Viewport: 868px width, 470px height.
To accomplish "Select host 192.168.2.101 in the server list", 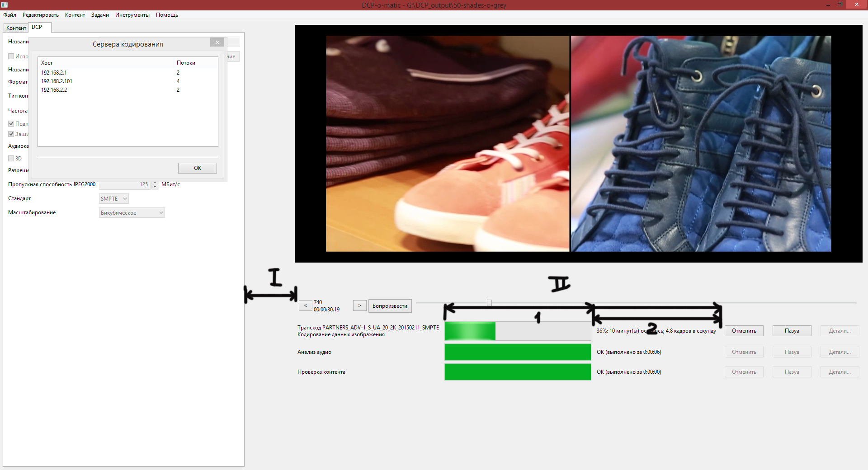I will (57, 81).
